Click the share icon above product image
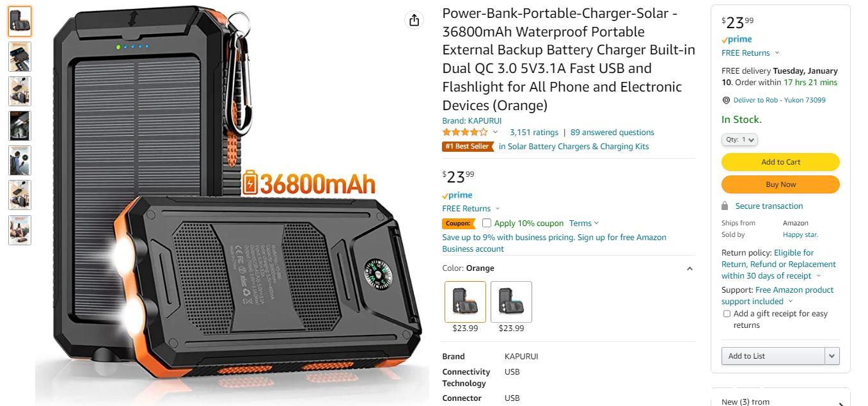This screenshot has width=868, height=406. click(x=414, y=20)
